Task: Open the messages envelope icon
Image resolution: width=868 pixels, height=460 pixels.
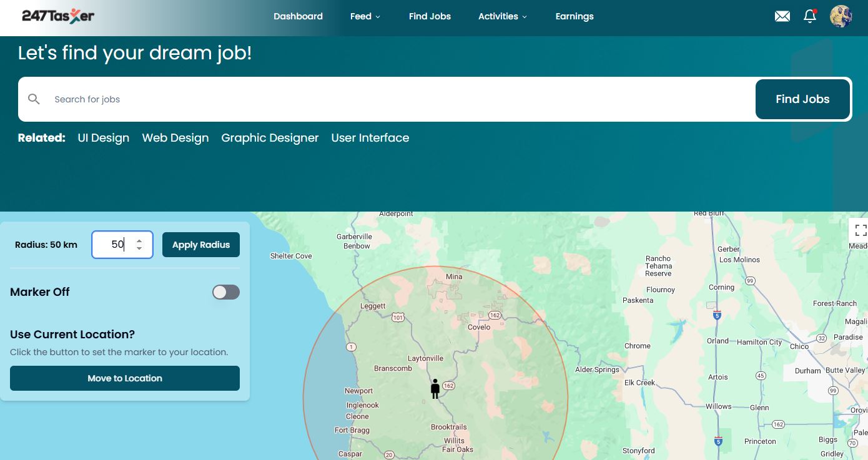Action: pos(782,17)
